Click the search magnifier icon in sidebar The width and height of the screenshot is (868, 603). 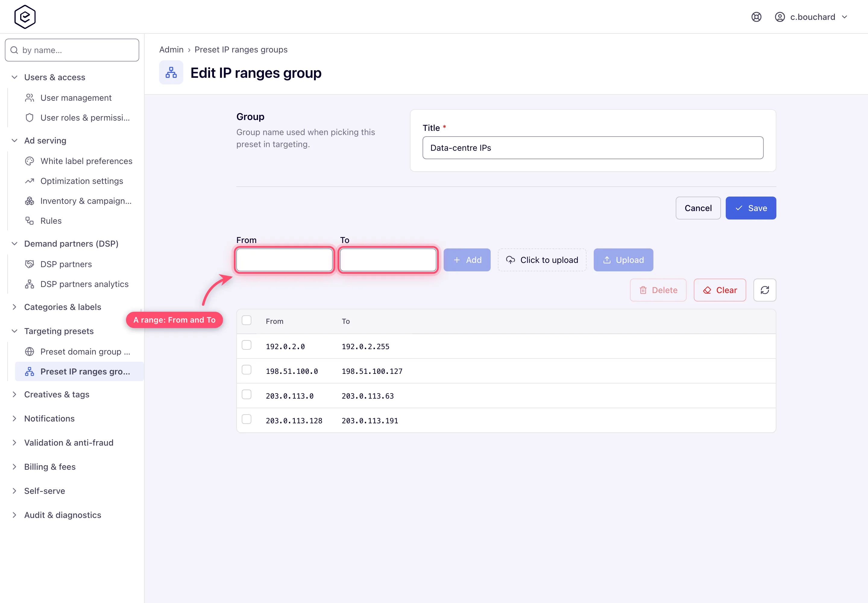(14, 50)
